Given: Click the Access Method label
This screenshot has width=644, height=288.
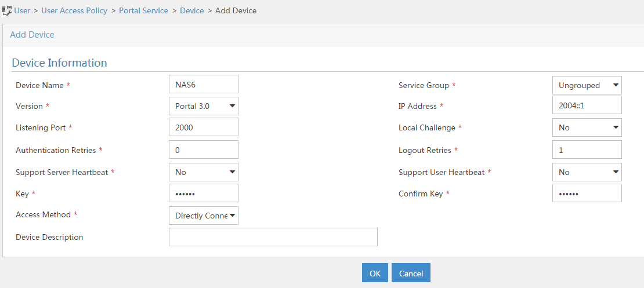Looking at the screenshot, I should [x=43, y=214].
